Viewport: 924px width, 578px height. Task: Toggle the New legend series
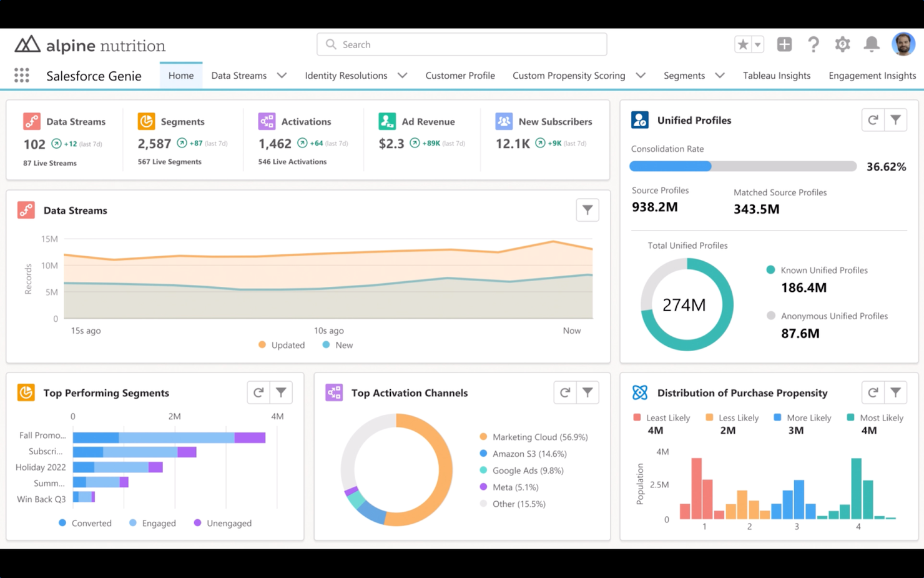tap(338, 345)
